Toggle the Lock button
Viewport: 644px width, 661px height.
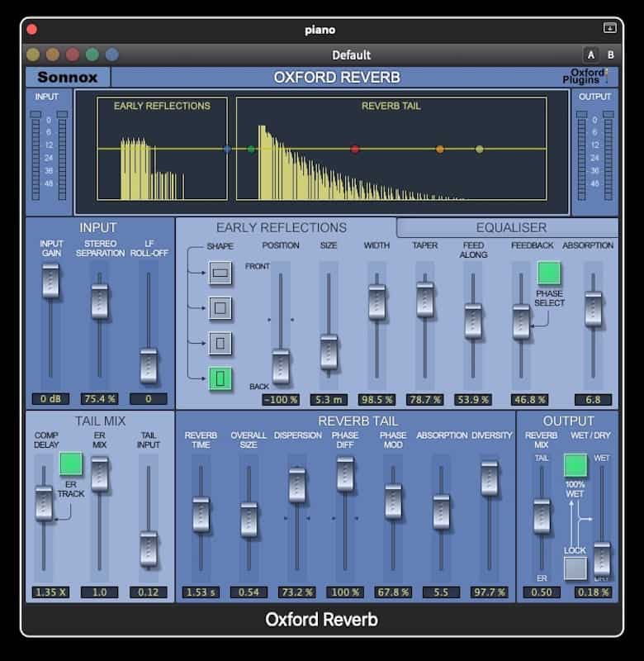pos(575,568)
